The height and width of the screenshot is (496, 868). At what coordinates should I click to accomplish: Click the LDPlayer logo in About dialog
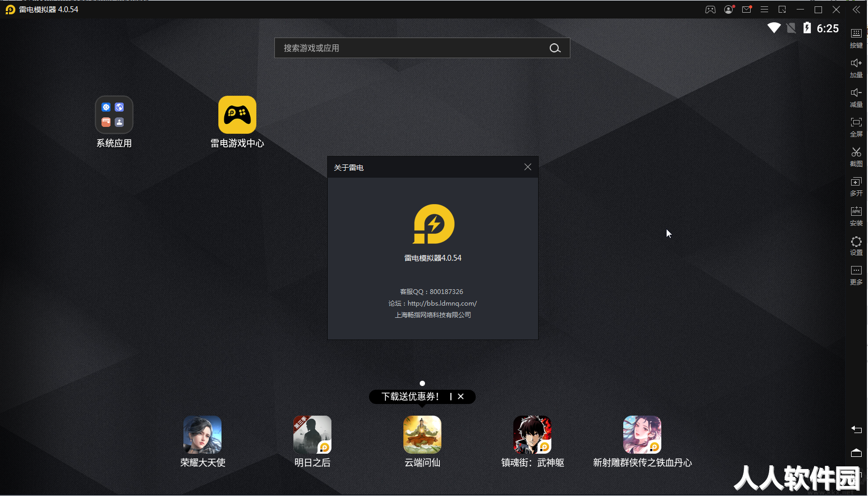coord(433,224)
